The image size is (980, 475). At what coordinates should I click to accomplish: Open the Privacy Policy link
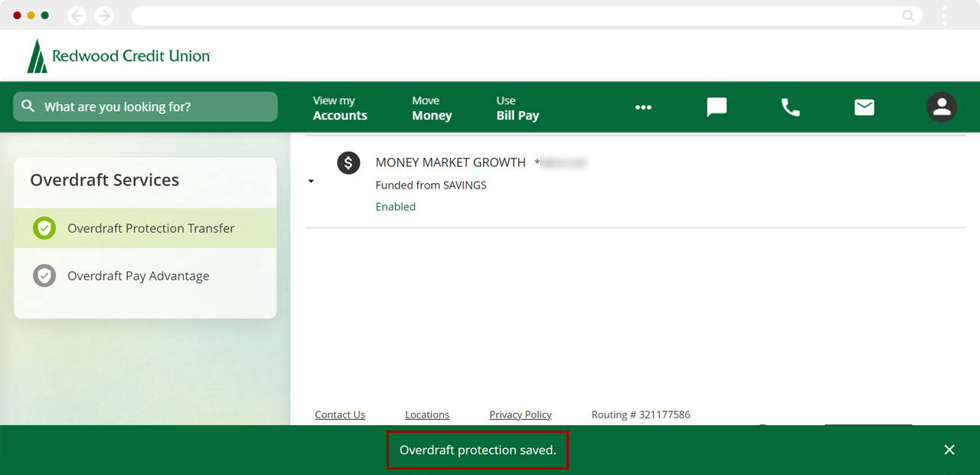tap(521, 414)
